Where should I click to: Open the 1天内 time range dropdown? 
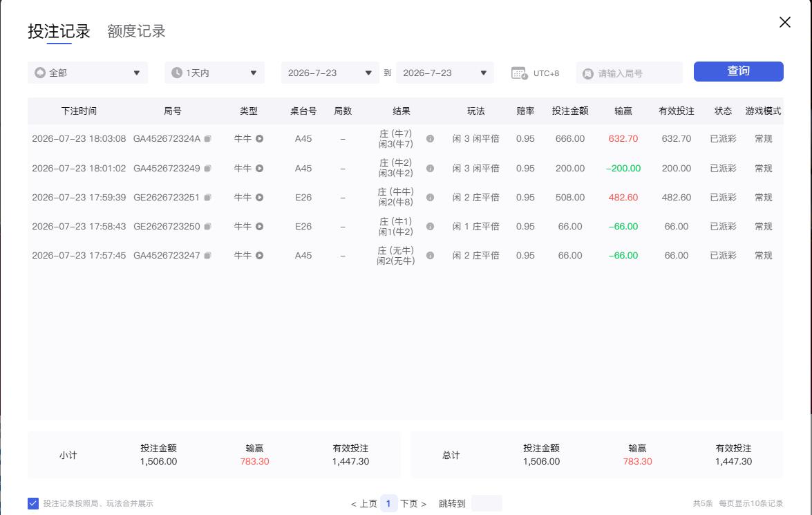pyautogui.click(x=214, y=73)
